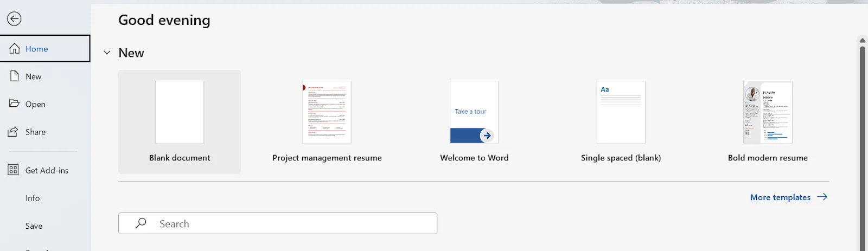Open Get Add-ins from sidebar

pyautogui.click(x=45, y=170)
